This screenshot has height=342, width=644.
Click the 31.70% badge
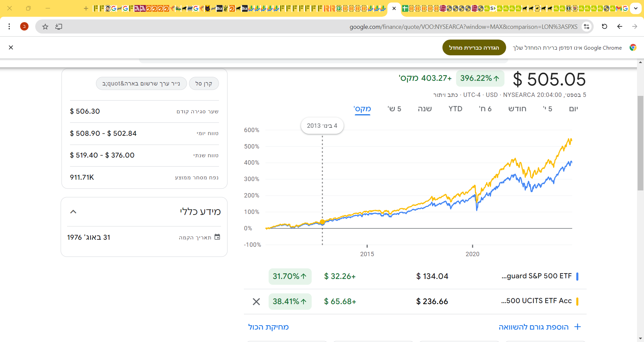click(x=290, y=276)
